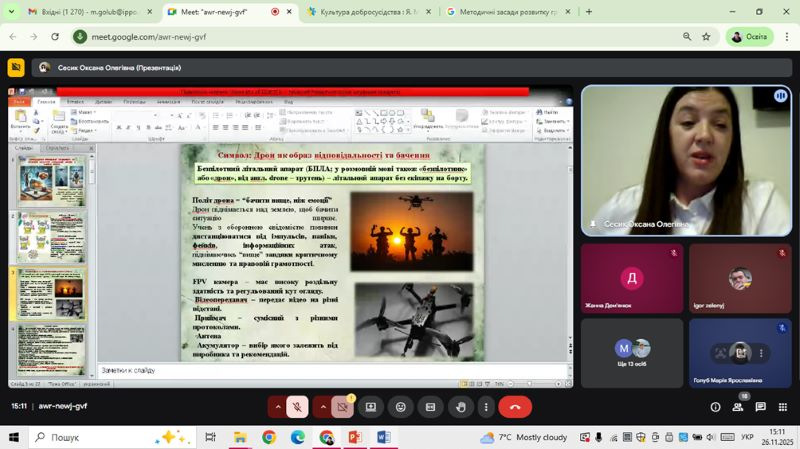Show the participants people panel
Viewport: 800px width, 449px height.
tap(739, 407)
